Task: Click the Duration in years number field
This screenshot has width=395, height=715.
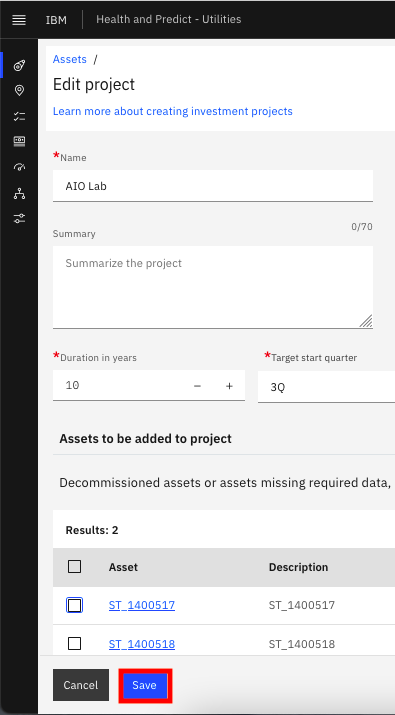Action: [x=149, y=385]
